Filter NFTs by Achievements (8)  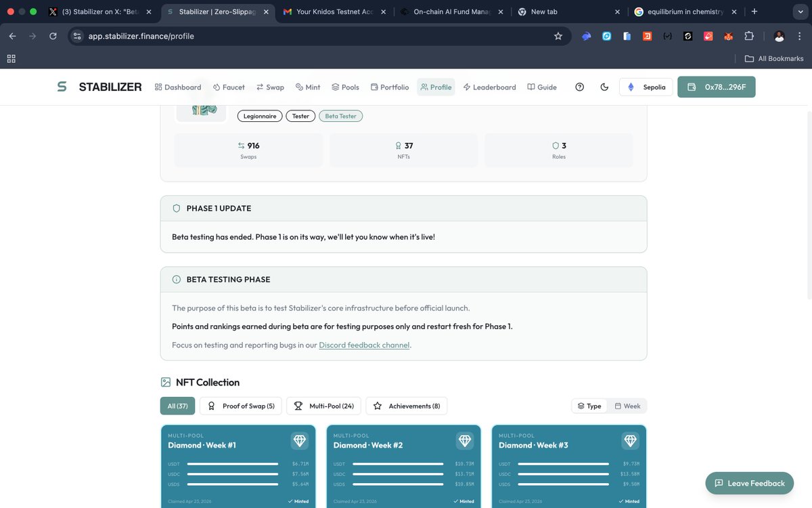(x=407, y=406)
